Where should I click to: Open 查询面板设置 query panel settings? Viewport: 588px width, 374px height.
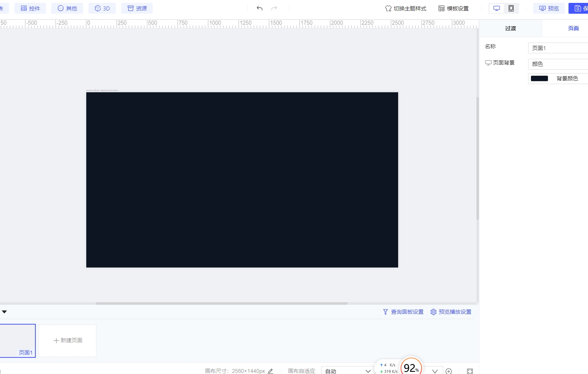[x=403, y=312]
